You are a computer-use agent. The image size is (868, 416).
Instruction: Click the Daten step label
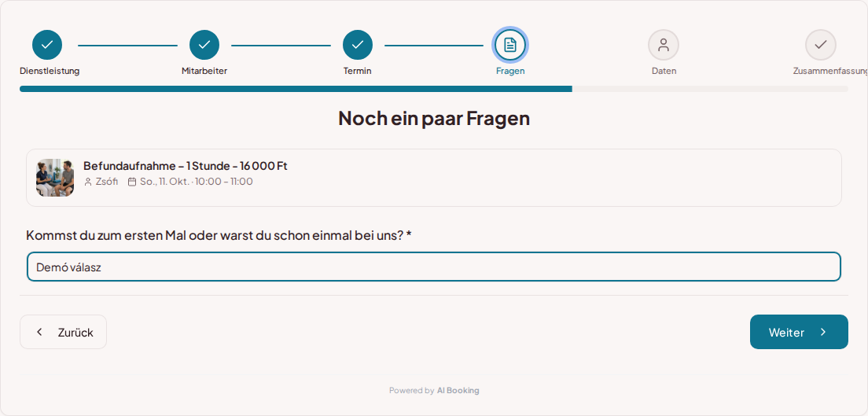(664, 71)
